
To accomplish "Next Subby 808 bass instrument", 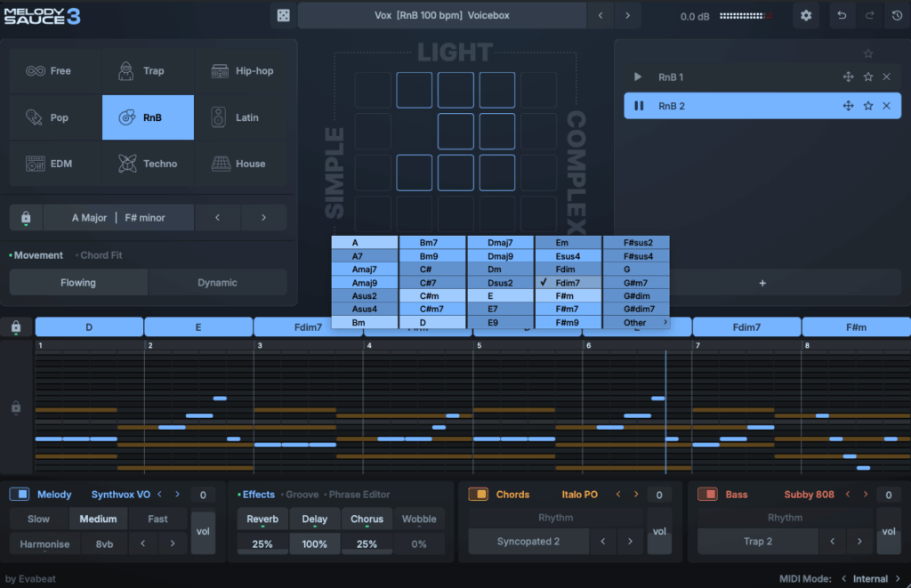I will (x=865, y=495).
